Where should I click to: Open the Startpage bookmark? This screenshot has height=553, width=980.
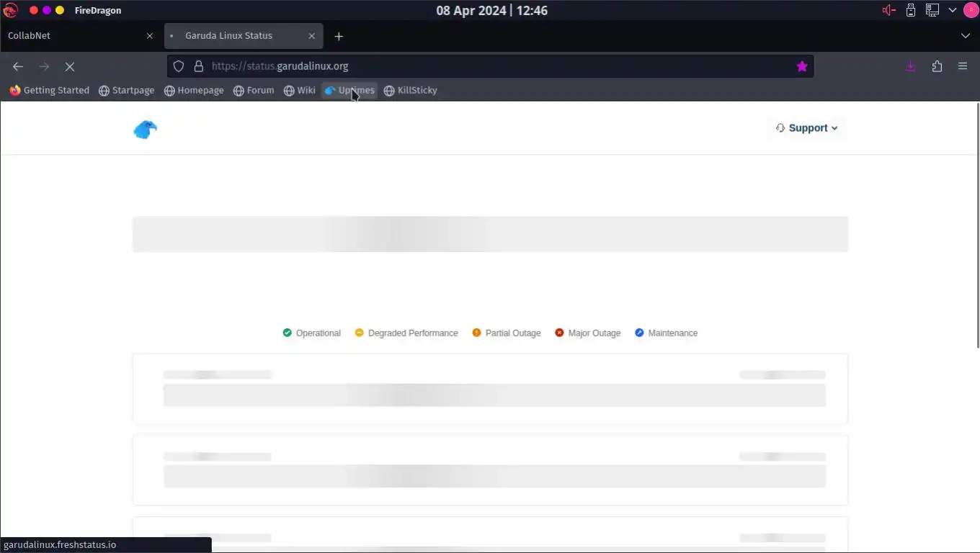pos(127,91)
